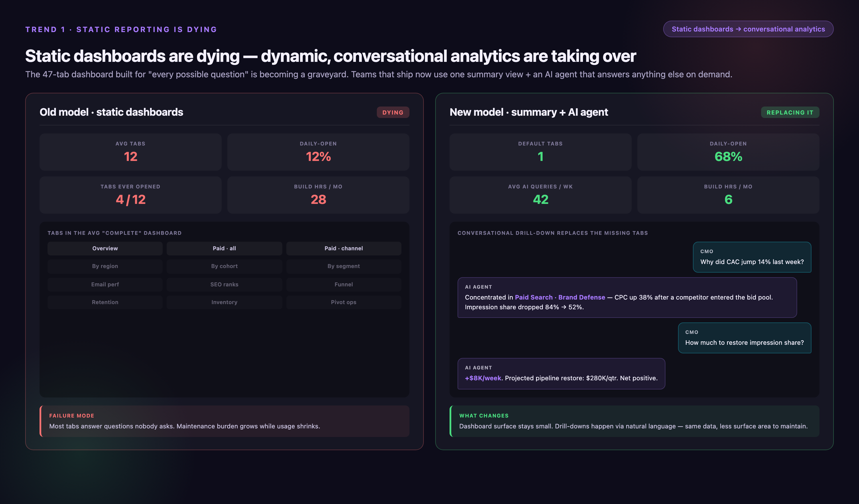
Task: Click the subtitle about the 47-tab dashboard
Action: pos(378,74)
